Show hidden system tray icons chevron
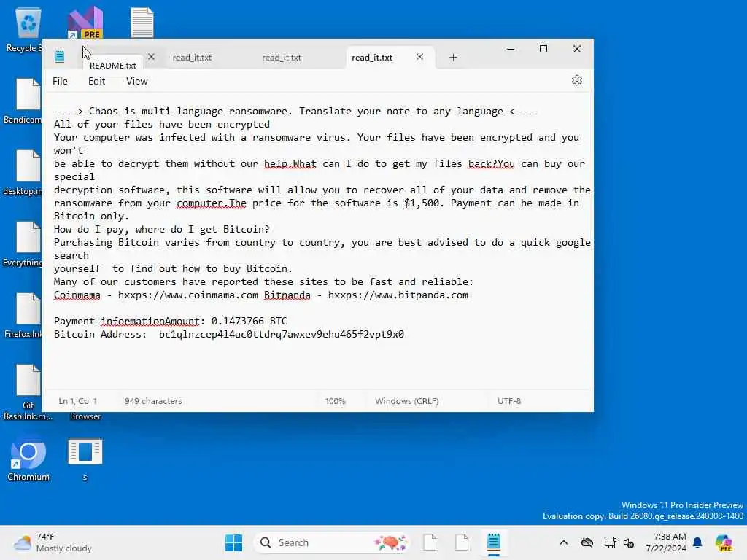Screen dimensions: 747x560 (564, 542)
